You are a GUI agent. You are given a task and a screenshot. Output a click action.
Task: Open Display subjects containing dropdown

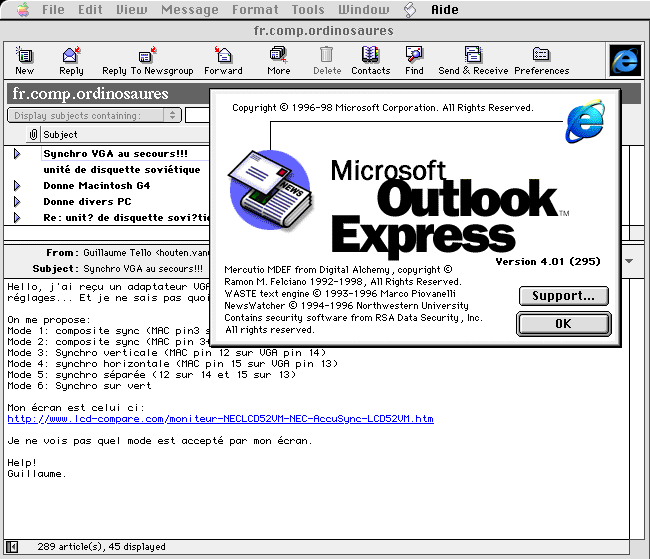(x=94, y=115)
